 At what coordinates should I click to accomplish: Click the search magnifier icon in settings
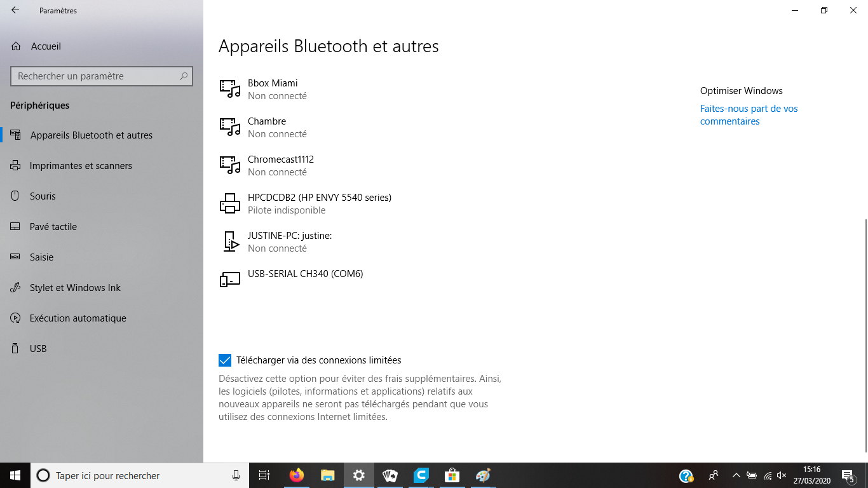(184, 76)
